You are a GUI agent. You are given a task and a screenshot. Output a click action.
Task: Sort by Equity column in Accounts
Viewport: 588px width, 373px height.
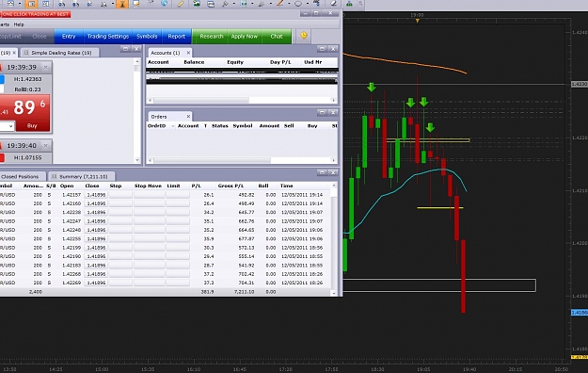[235, 62]
